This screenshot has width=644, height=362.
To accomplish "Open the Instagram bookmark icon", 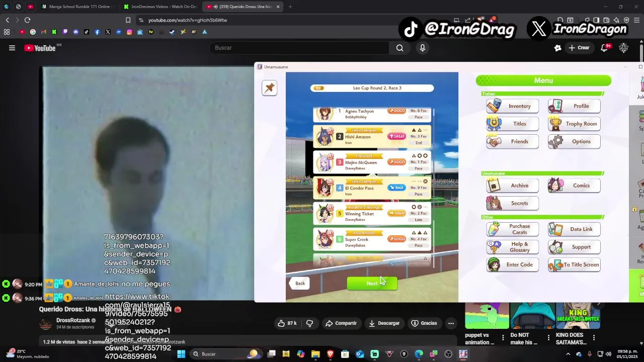I will [x=129, y=32].
